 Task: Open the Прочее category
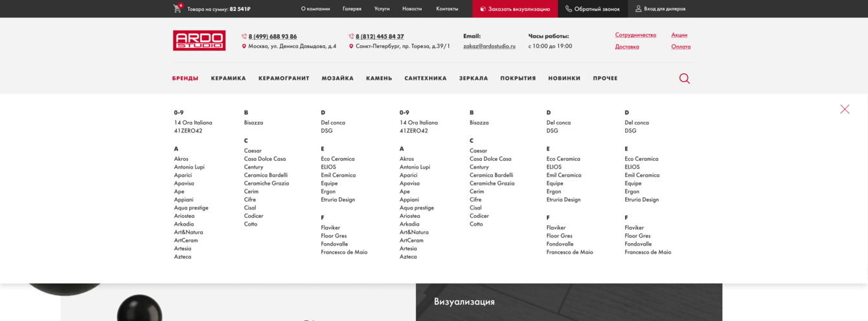click(x=605, y=78)
